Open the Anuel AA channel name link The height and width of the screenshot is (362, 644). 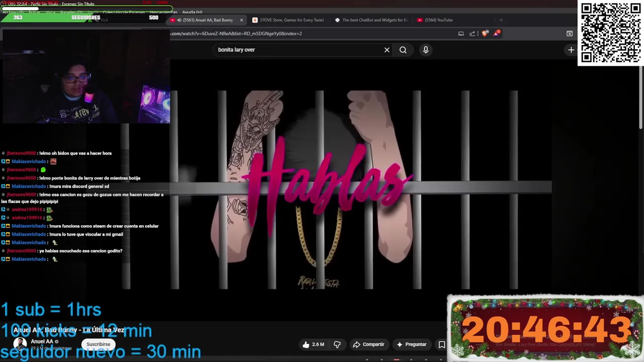tap(42, 341)
